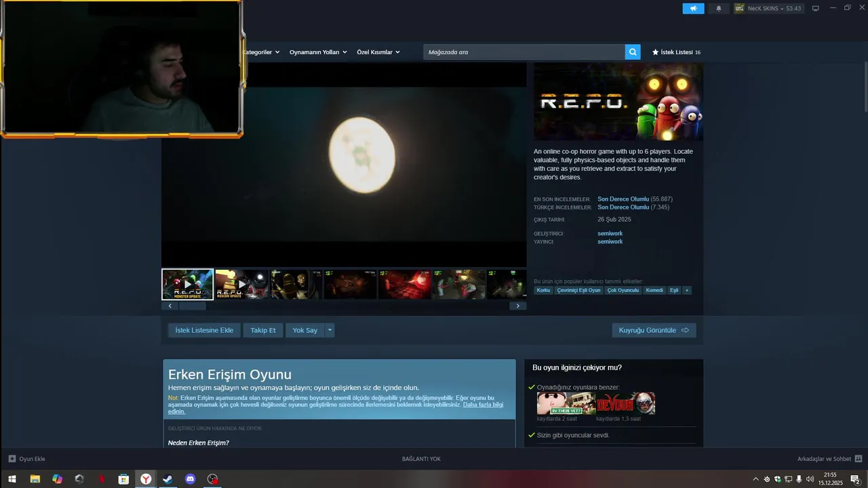868x488 pixels.
Task: Expand the Kategoriler menu
Action: pos(261,52)
